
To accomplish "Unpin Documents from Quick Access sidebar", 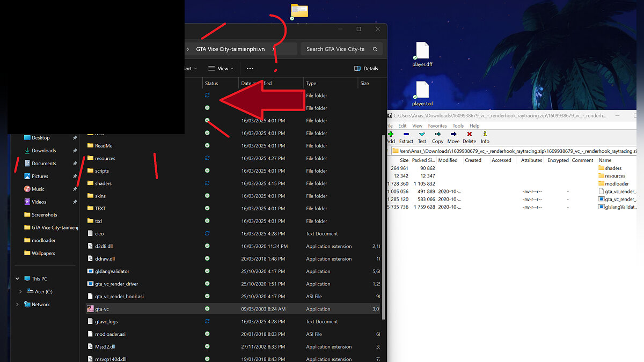I will (x=75, y=164).
